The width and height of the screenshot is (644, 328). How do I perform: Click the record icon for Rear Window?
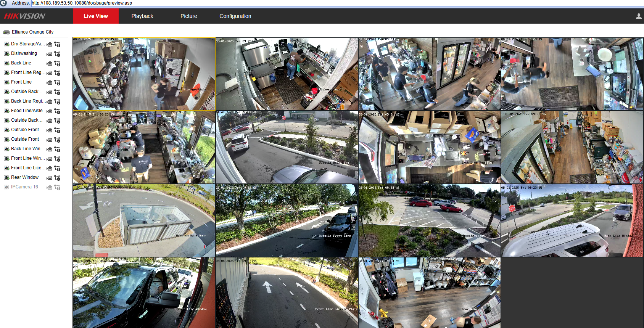coord(49,178)
